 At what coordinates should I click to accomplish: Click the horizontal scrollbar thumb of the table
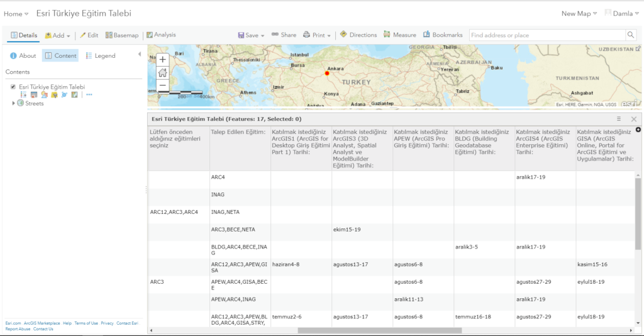[379, 330]
